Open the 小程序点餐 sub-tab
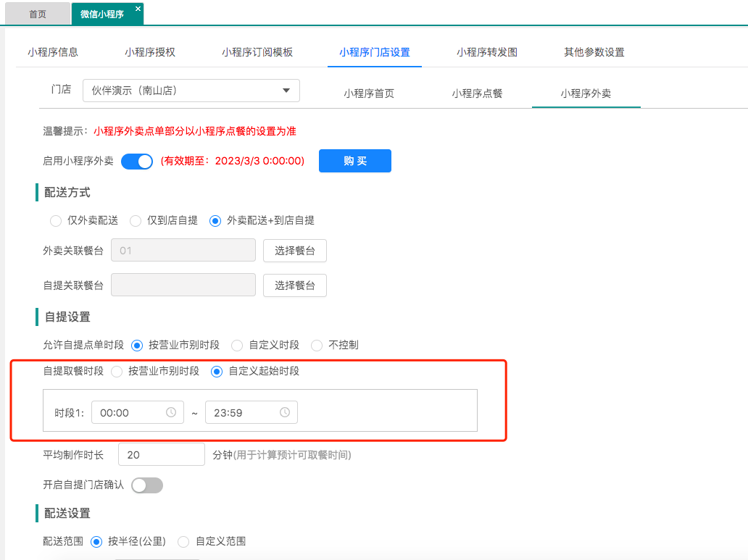 (477, 93)
